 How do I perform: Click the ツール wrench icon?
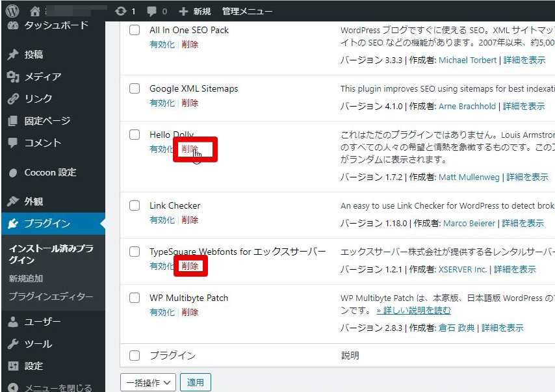(13, 344)
